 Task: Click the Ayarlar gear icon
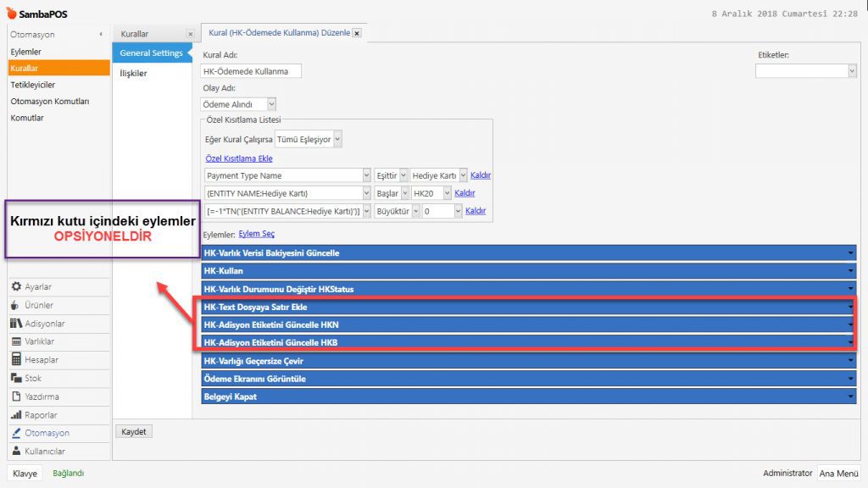tap(16, 287)
